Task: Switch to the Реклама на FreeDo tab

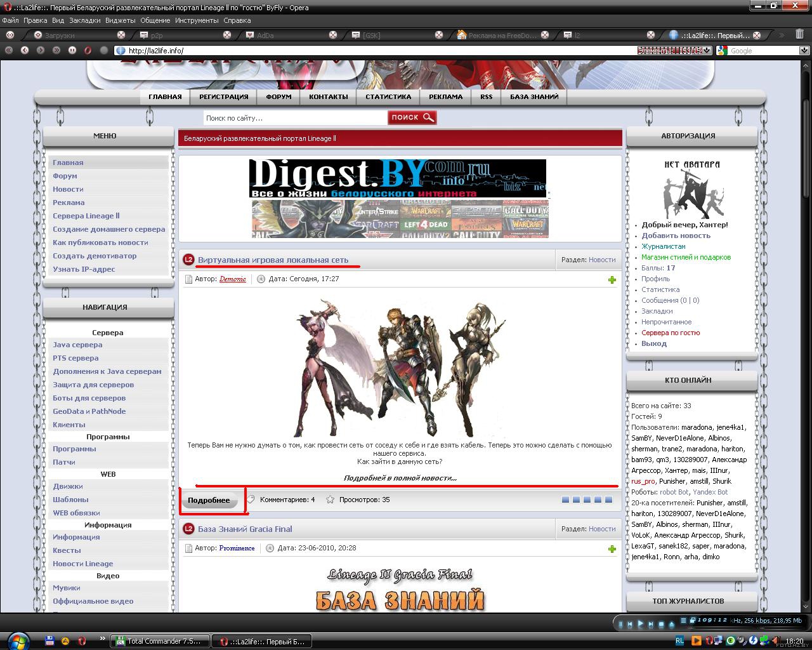Action: pyautogui.click(x=499, y=35)
